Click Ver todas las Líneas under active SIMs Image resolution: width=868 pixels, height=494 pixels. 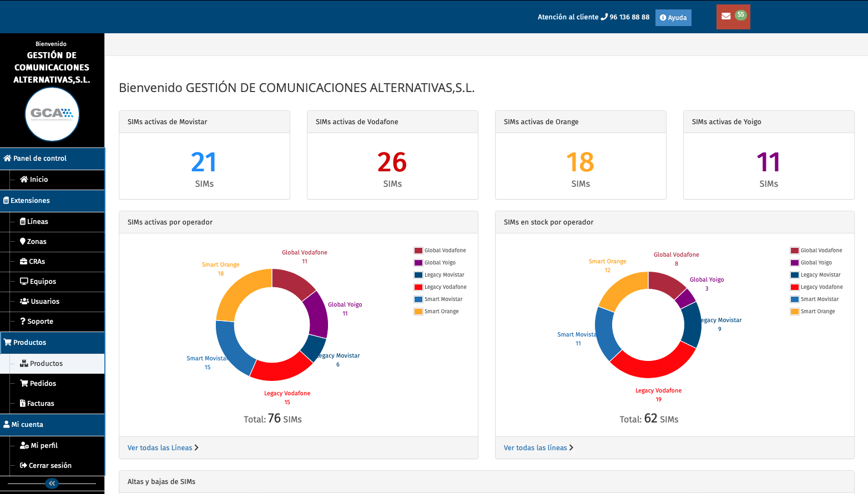[163, 448]
